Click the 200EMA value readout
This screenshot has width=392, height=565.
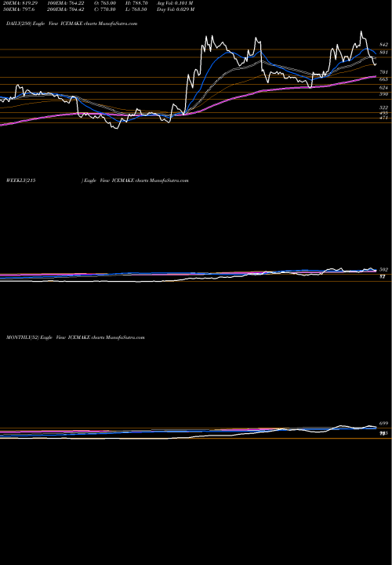coord(66,9)
